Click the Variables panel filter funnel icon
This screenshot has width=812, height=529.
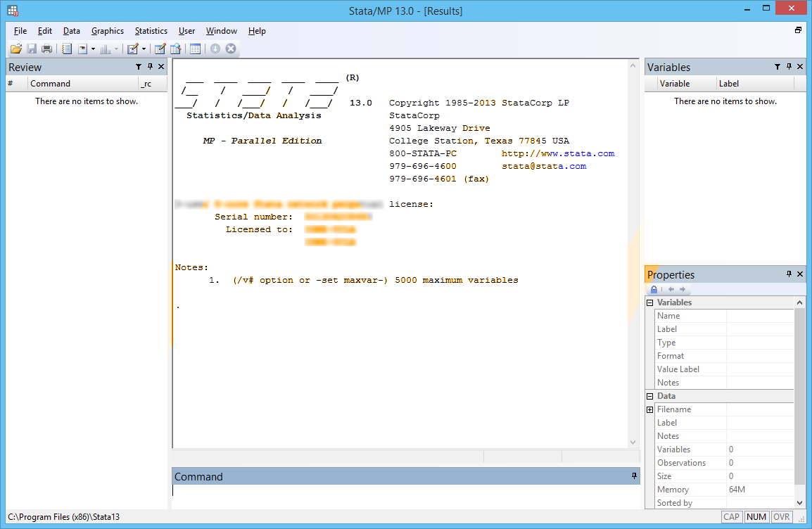click(x=778, y=67)
